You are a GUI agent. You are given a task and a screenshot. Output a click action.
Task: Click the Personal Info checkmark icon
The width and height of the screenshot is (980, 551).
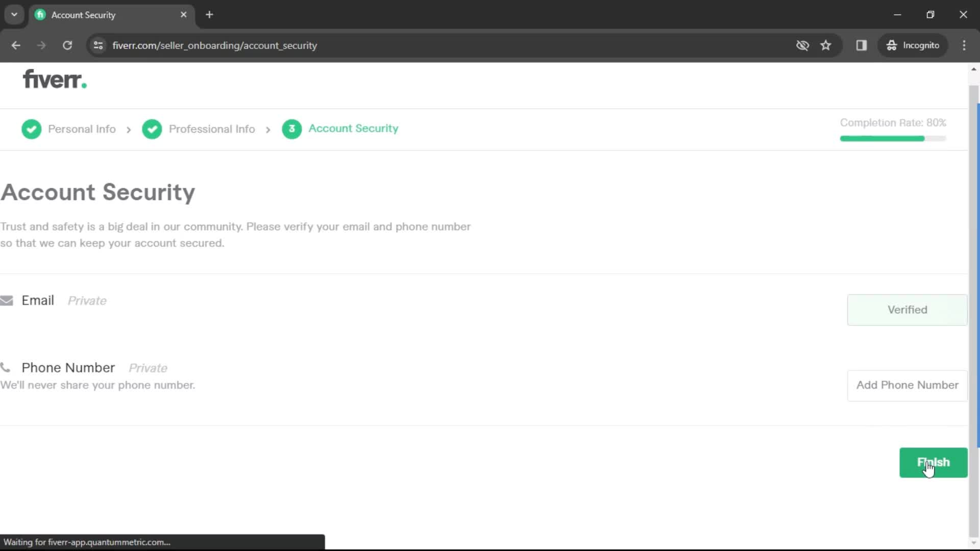pos(31,129)
